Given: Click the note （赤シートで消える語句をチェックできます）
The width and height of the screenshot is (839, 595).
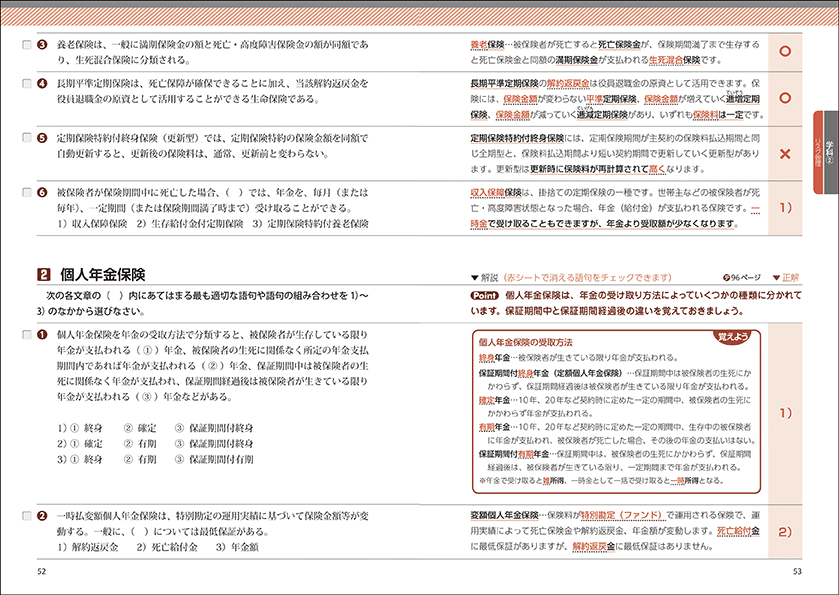Looking at the screenshot, I should tap(587, 278).
